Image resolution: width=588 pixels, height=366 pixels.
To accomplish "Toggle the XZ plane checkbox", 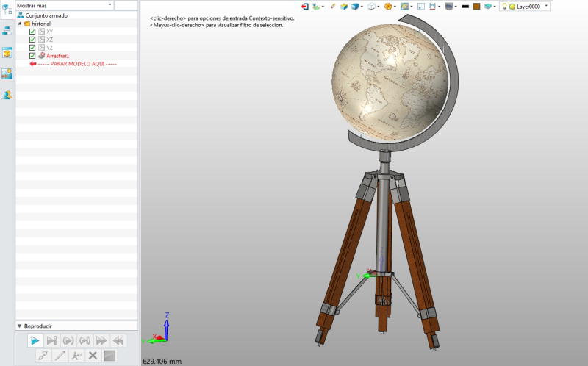I will [x=32, y=40].
